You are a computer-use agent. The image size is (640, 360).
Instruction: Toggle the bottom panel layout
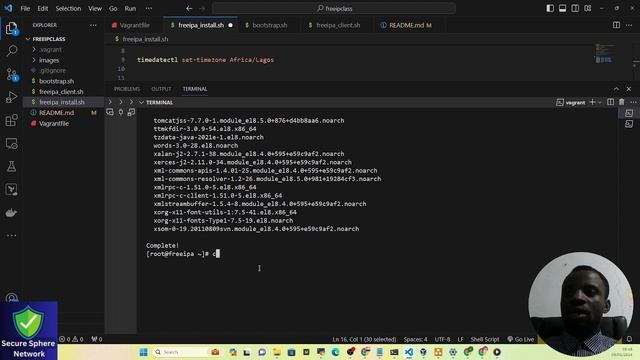point(562,8)
